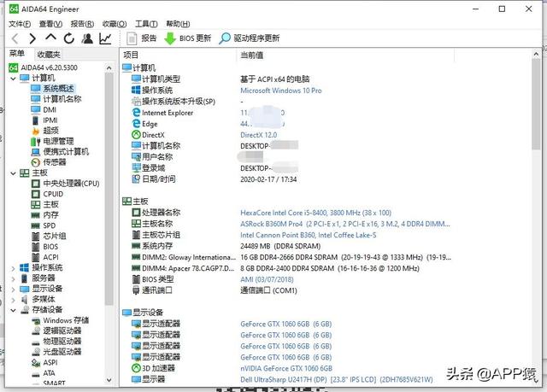
Task: Select the DIMM2: Gloway International row
Action: click(x=291, y=258)
